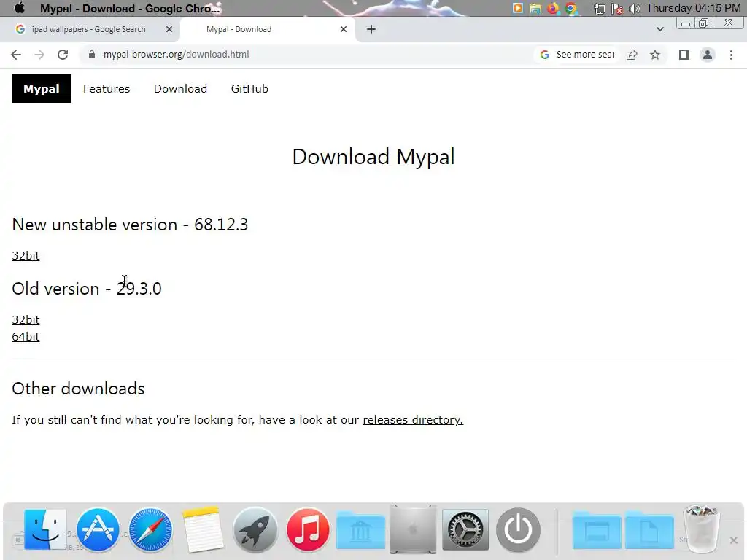Open the window folder icon in dock
The image size is (747, 560).
coord(597,529)
